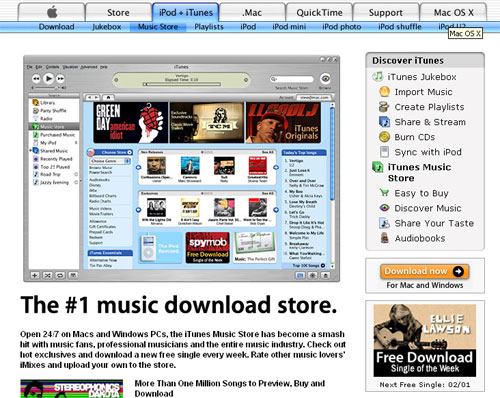500x398 pixels.
Task: Toggle the repeat button in iTunes
Action: pyautogui.click(x=60, y=275)
